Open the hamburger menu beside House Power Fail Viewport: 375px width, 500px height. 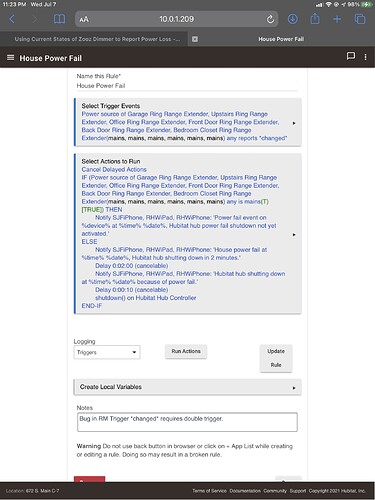[x=10, y=58]
